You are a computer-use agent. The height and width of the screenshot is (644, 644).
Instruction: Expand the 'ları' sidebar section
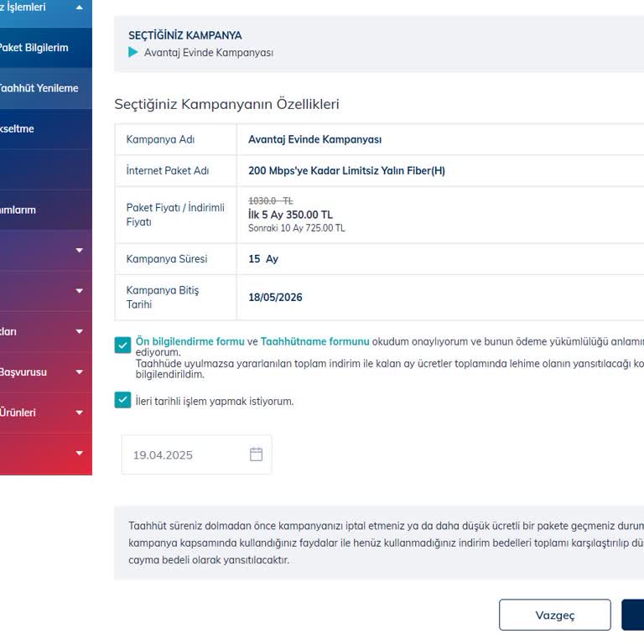pos(80,331)
